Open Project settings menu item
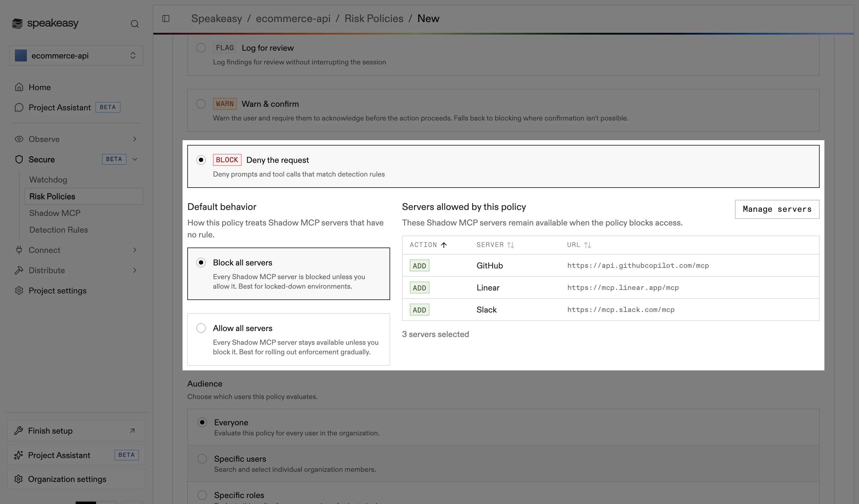Screen dimensions: 859x504 [x=58, y=291]
